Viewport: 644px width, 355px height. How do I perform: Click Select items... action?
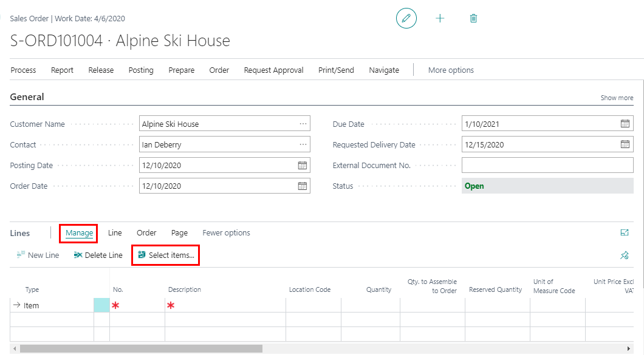tap(166, 255)
